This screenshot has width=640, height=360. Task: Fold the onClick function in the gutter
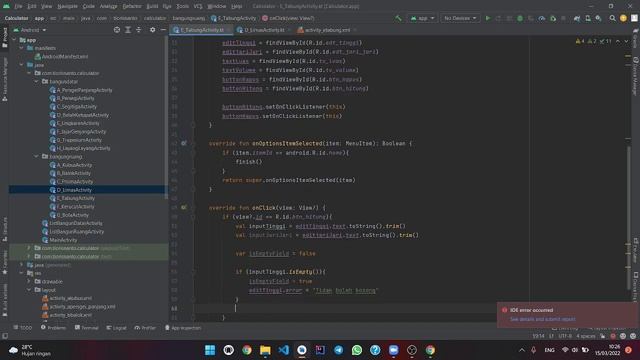pyautogui.click(x=193, y=208)
